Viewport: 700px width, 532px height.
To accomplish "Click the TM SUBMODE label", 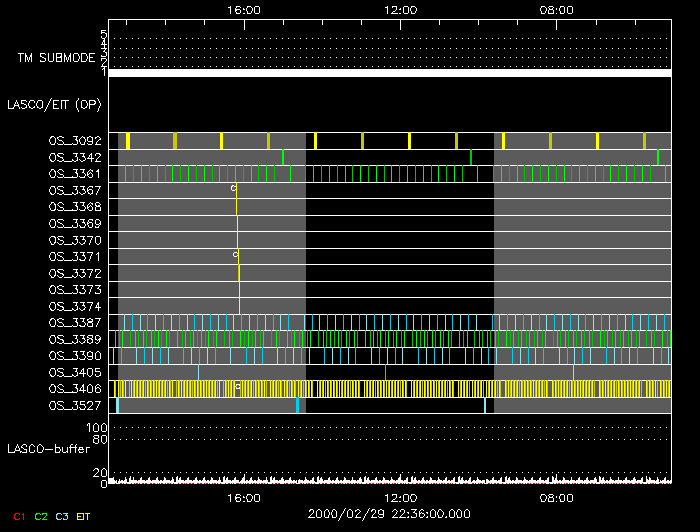I will (58, 58).
